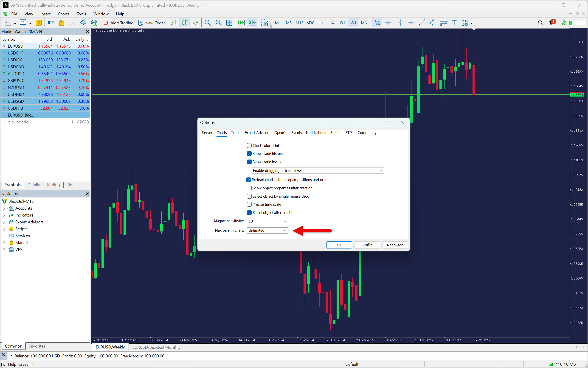Select the H4 timeframe button
Viewport: 588px width, 368px height.
(x=332, y=23)
